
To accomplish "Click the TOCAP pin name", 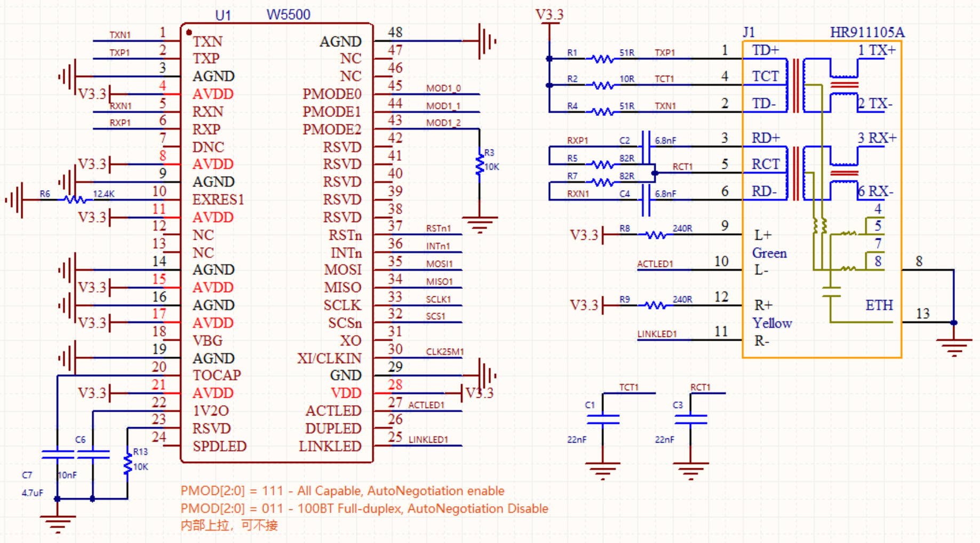I will click(217, 375).
